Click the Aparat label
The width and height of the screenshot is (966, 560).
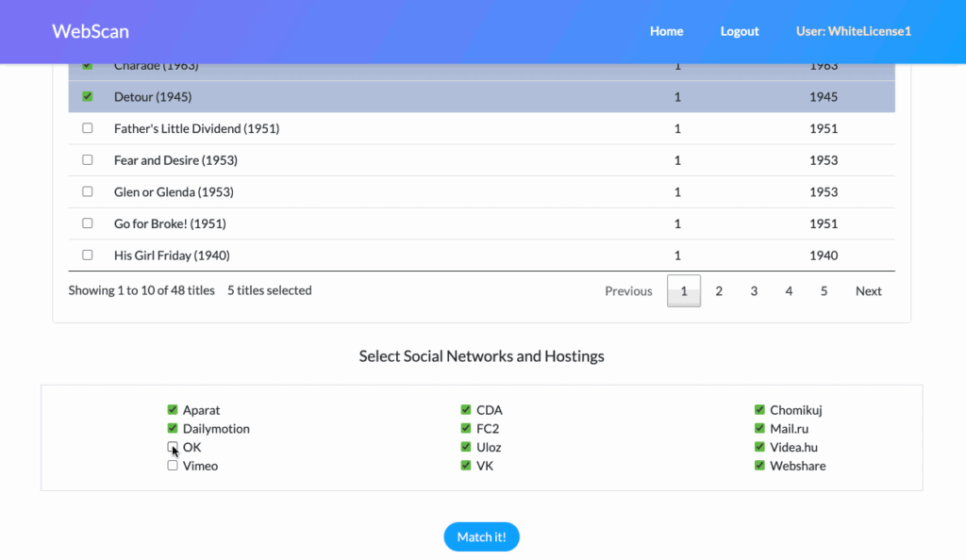pos(202,410)
